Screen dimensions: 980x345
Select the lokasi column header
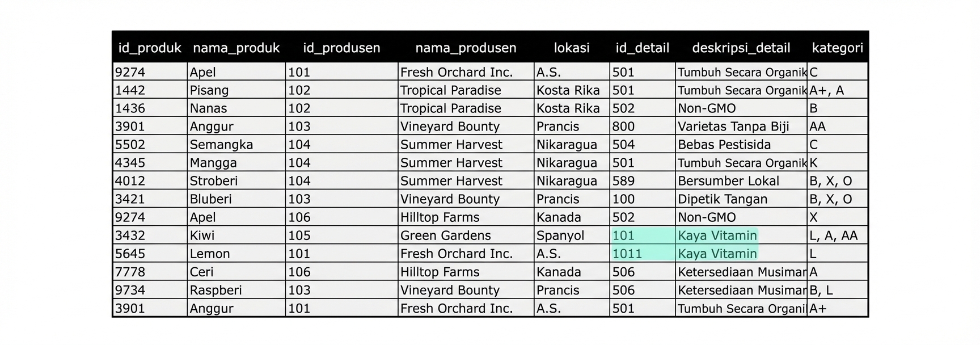(x=572, y=48)
